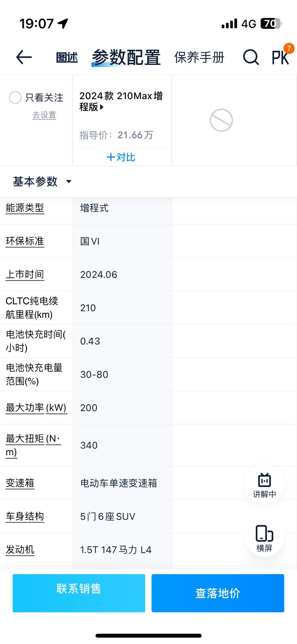Viewport: 297px width, 644px height.
Task: Open 2024款 210Max增程版 model selector
Action: (121, 101)
